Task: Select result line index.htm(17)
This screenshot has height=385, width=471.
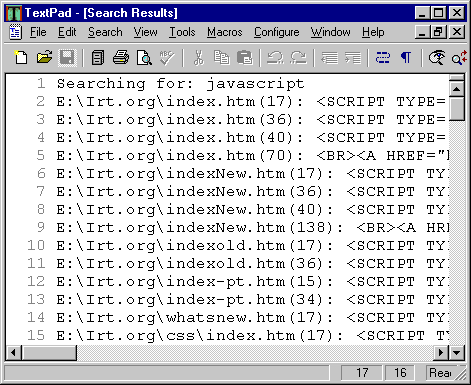Action: [x=252, y=101]
